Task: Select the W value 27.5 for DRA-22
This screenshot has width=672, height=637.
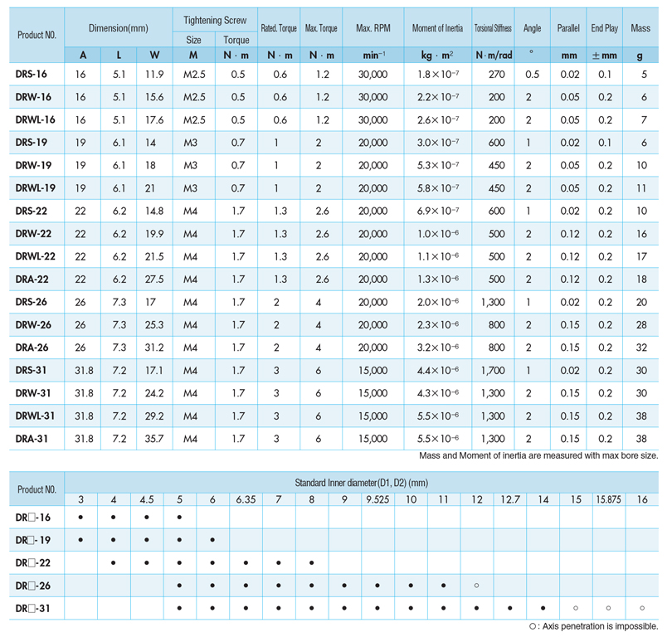Action: click(154, 279)
